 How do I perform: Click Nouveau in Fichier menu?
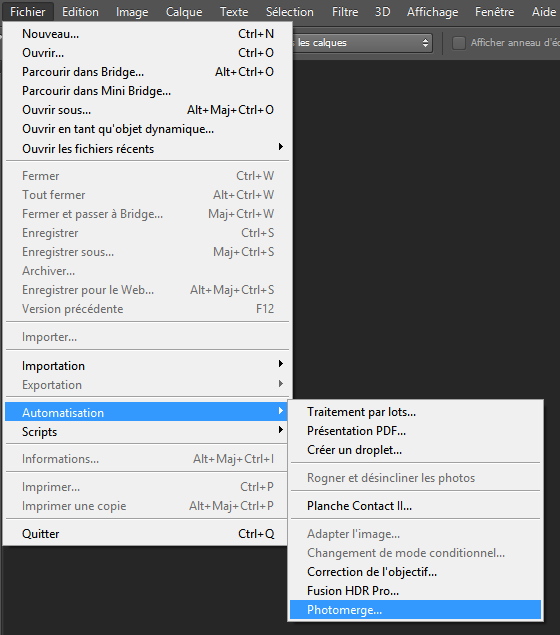click(147, 34)
